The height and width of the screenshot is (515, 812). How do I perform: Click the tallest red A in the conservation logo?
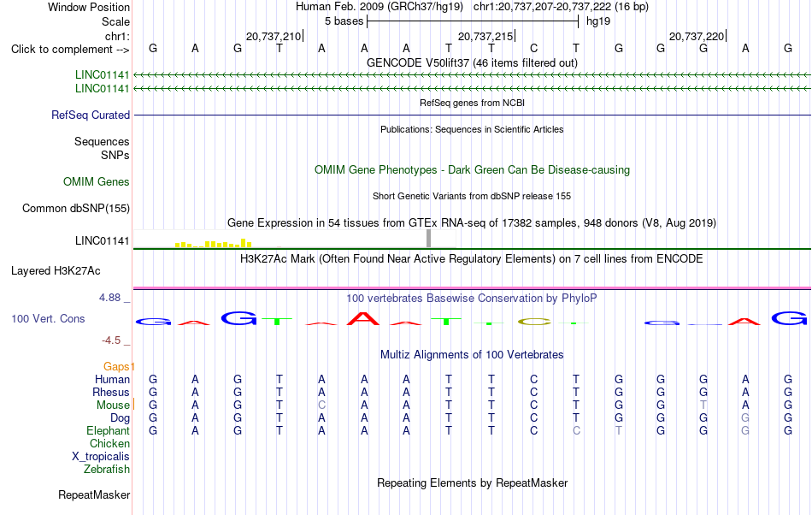(363, 318)
